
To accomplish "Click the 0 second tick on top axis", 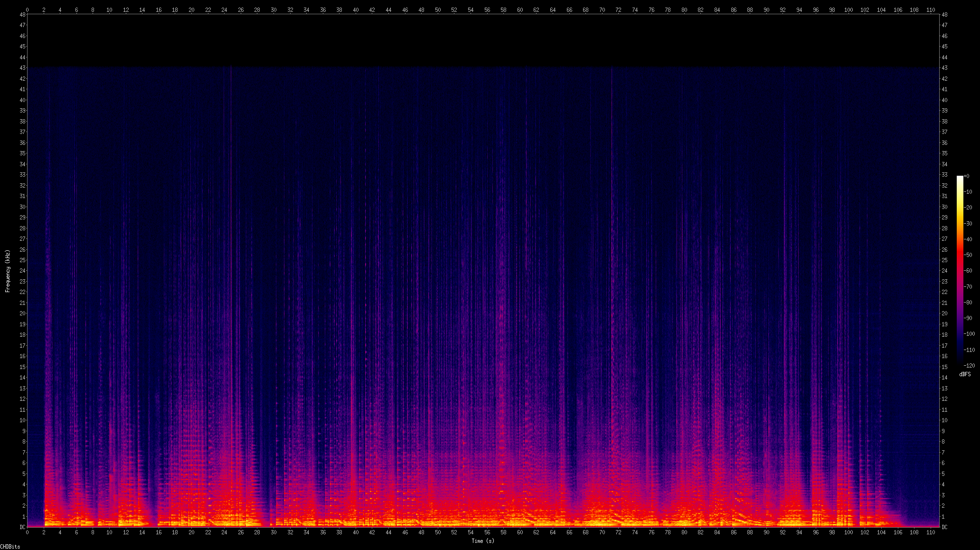I will [27, 9].
